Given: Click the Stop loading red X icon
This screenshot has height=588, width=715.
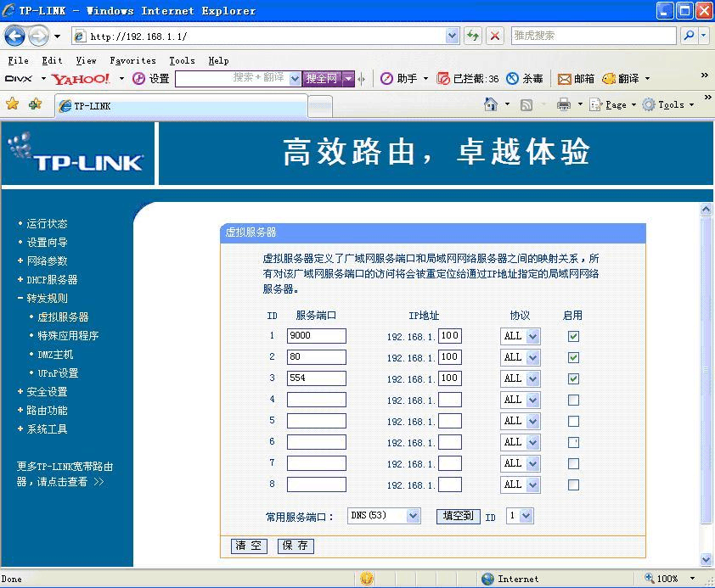Looking at the screenshot, I should pyautogui.click(x=495, y=36).
